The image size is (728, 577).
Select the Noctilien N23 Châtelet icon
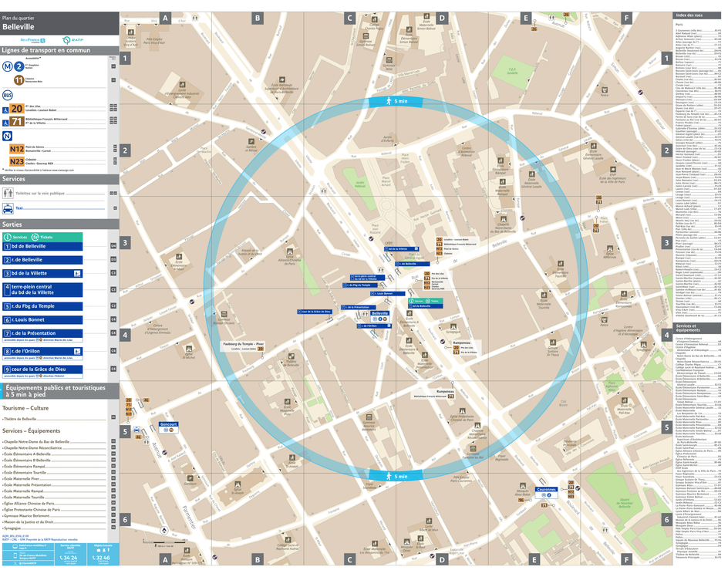pyautogui.click(x=17, y=161)
